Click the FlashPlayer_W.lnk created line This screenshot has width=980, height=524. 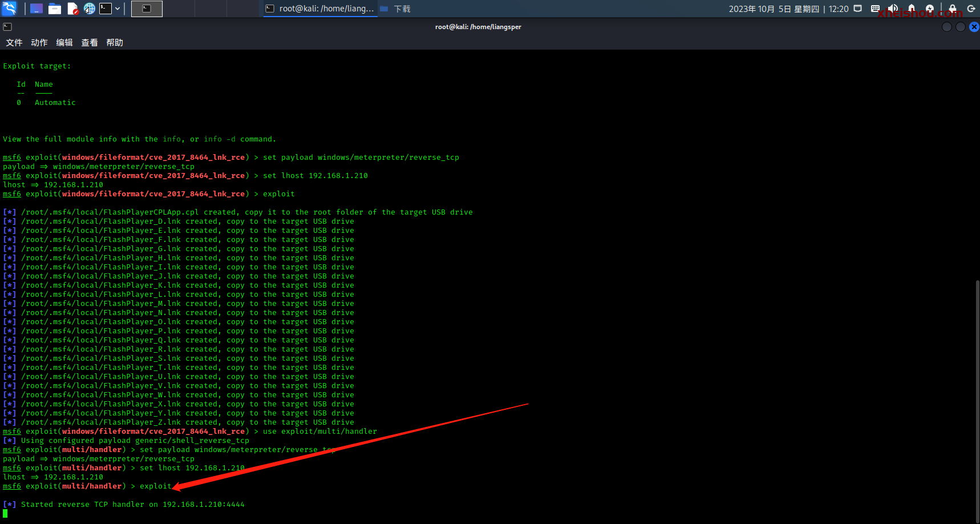pos(179,395)
